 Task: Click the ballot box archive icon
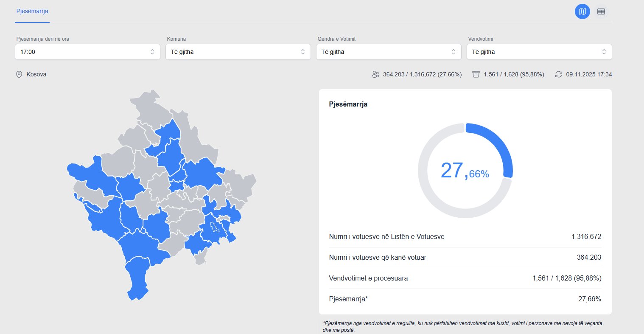click(x=476, y=75)
